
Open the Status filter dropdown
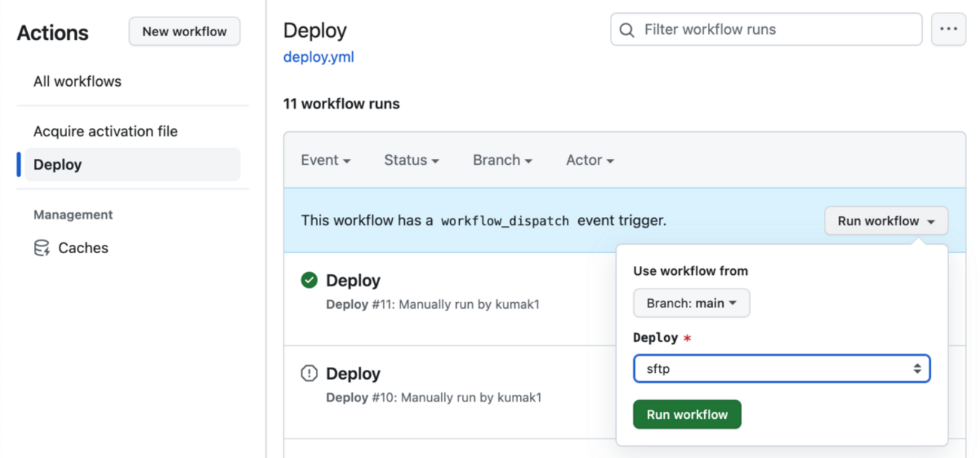[411, 160]
